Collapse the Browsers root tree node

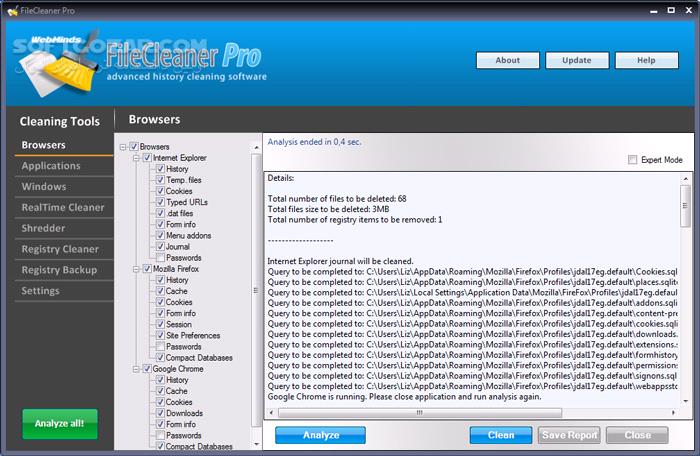123,147
